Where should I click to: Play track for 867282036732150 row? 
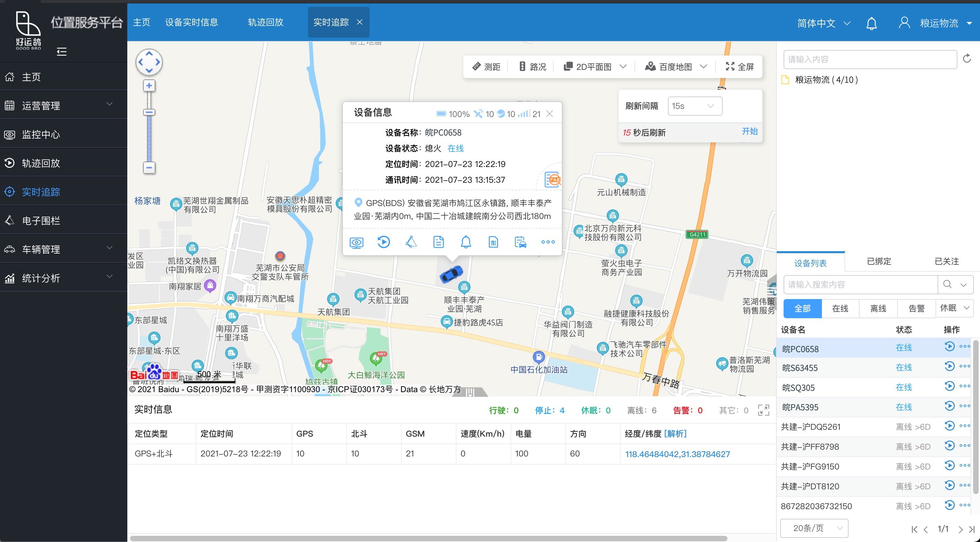click(949, 505)
